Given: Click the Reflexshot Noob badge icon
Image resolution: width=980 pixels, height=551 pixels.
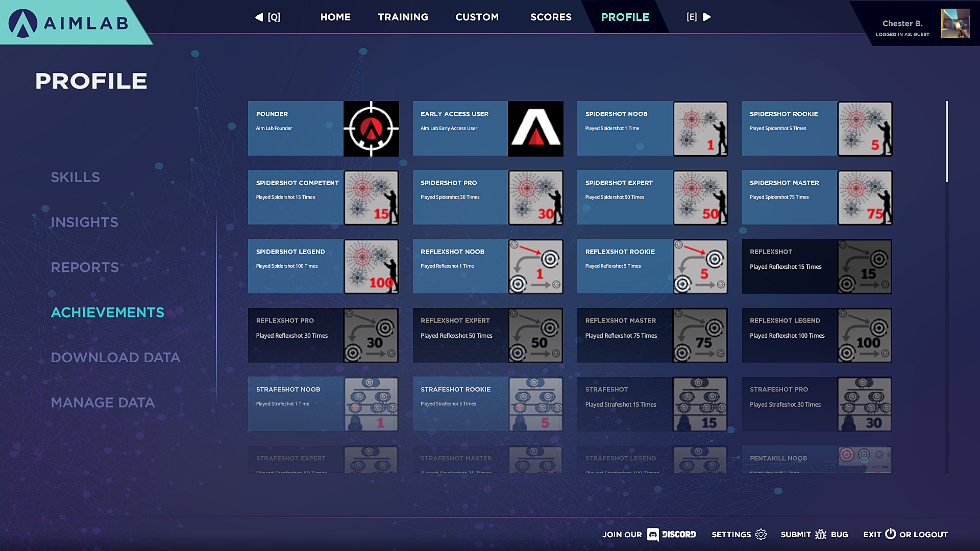Looking at the screenshot, I should tap(535, 266).
